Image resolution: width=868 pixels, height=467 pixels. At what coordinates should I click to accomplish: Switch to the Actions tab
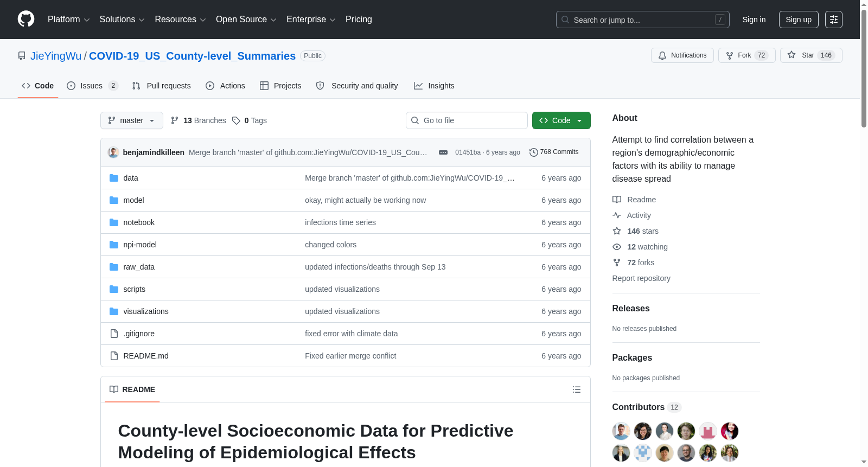pos(226,86)
